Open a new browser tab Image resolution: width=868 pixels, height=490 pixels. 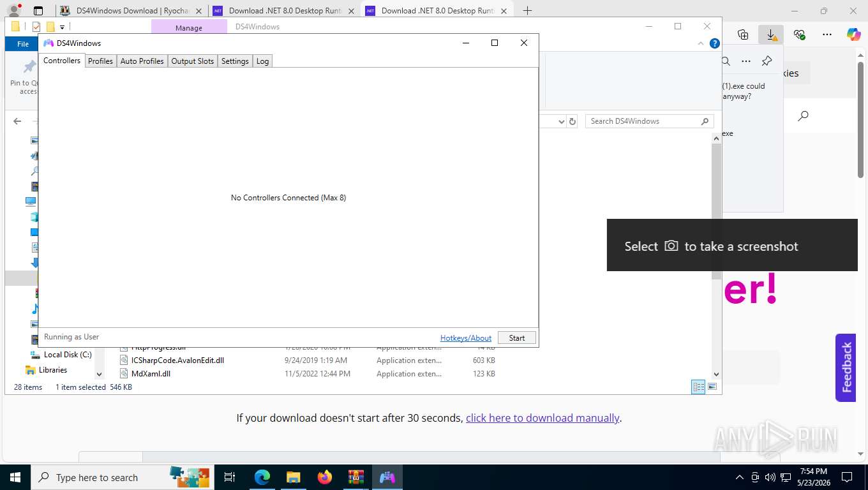click(x=527, y=11)
